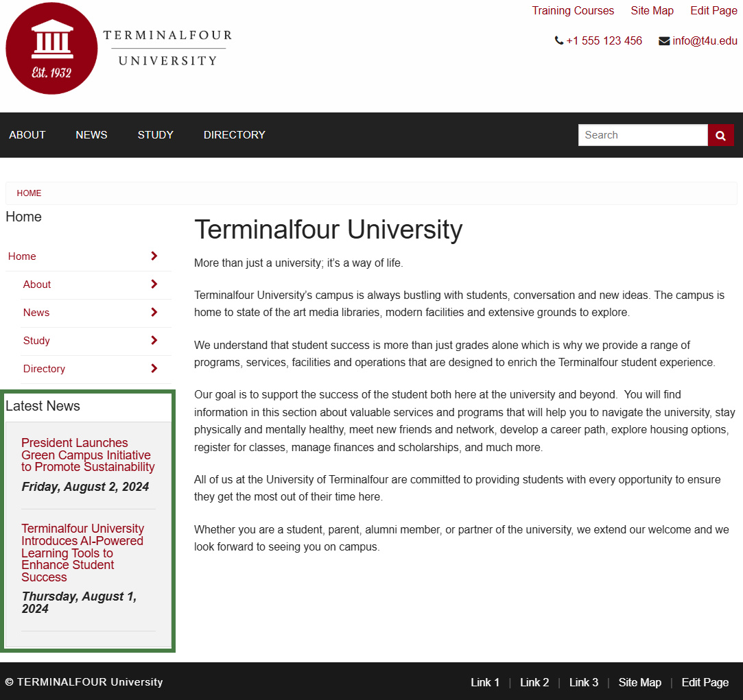743x700 pixels.
Task: Open the STUDY main navigation item
Action: (155, 135)
